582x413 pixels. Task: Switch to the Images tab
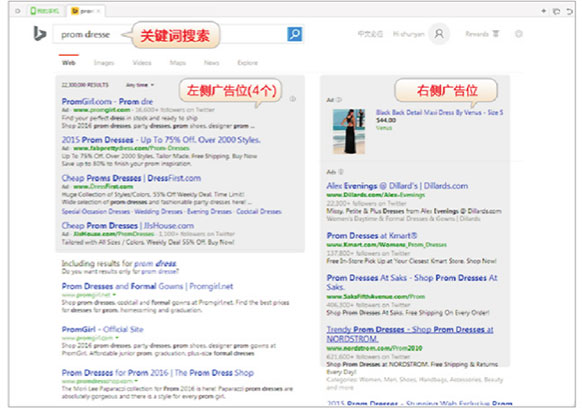pyautogui.click(x=104, y=63)
